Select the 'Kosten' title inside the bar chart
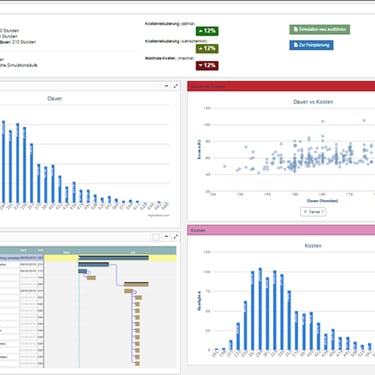This screenshot has width=375, height=375. click(313, 246)
